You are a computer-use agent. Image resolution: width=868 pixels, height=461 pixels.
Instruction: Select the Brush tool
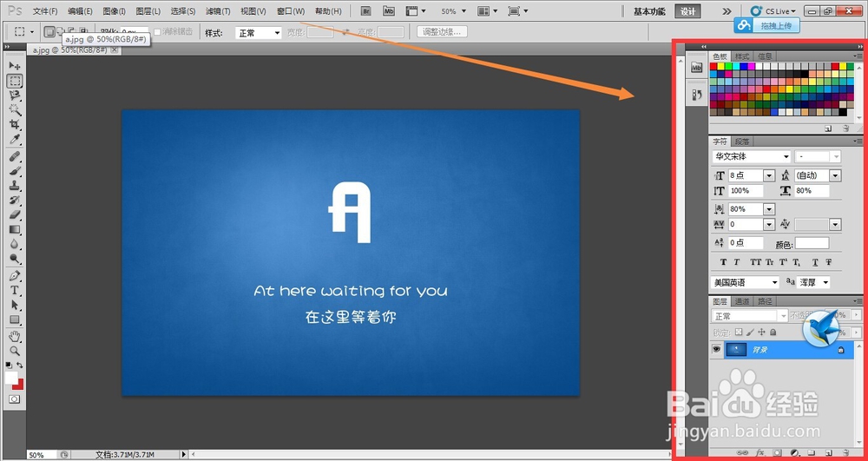click(x=15, y=170)
